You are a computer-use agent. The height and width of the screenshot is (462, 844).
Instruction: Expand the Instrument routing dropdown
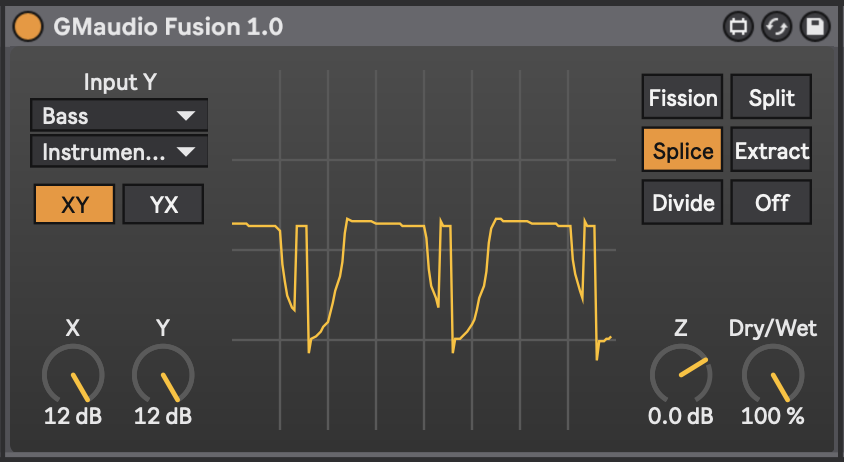(119, 152)
